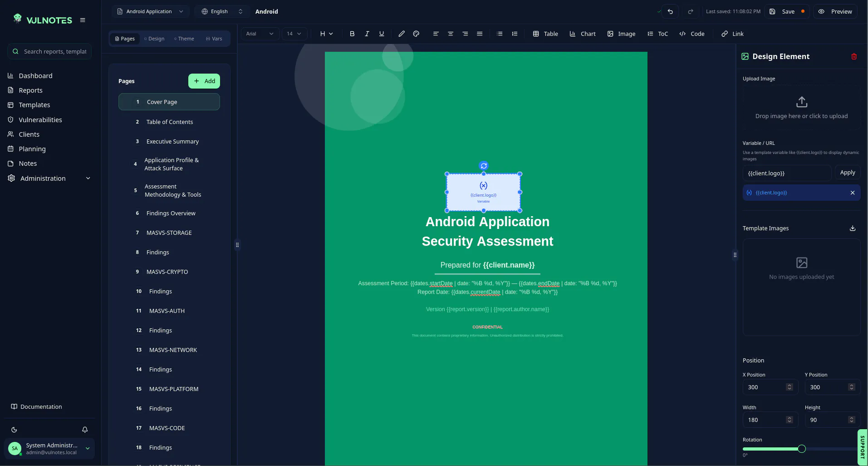Align text left
868x466 pixels.
click(436, 34)
